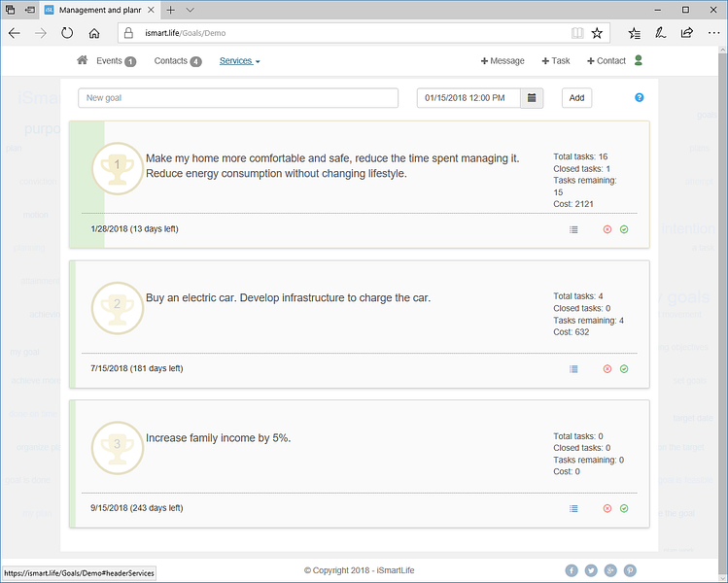The height and width of the screenshot is (583, 728).
Task: Add page to favorites with star
Action: click(597, 33)
